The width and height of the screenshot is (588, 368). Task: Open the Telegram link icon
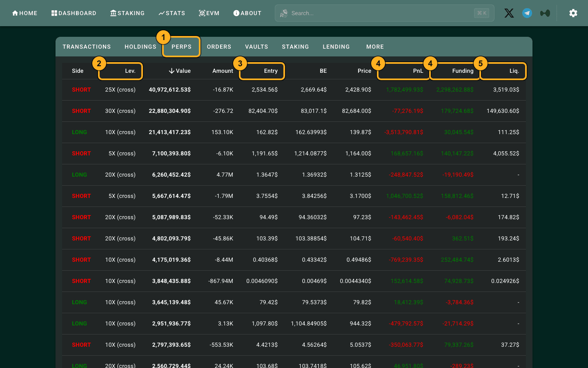click(527, 13)
